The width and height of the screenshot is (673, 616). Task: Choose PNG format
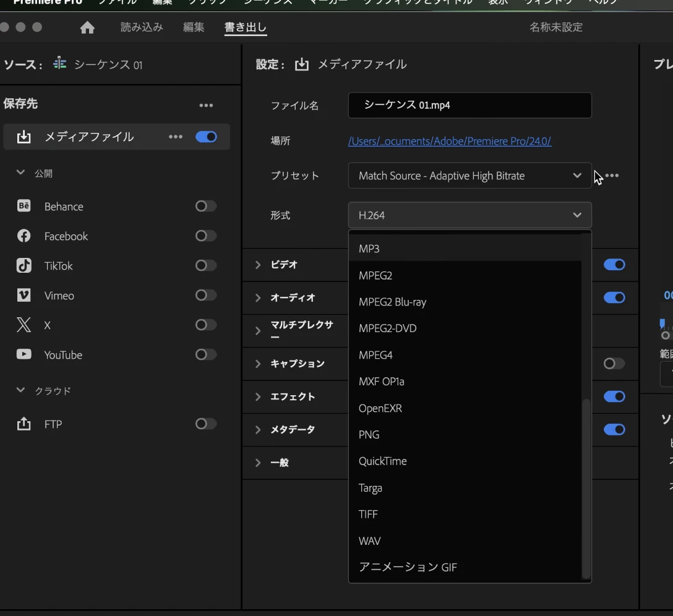pyautogui.click(x=465, y=434)
